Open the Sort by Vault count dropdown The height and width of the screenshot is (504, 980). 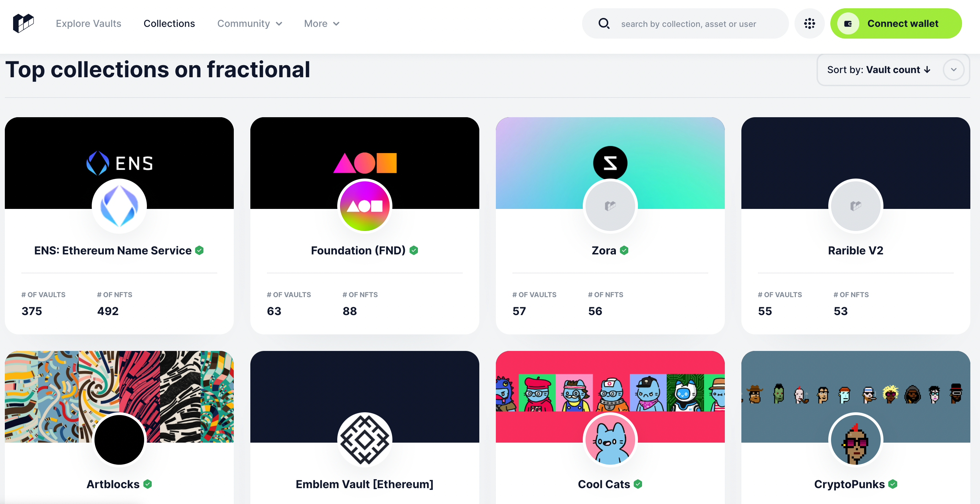click(892, 70)
